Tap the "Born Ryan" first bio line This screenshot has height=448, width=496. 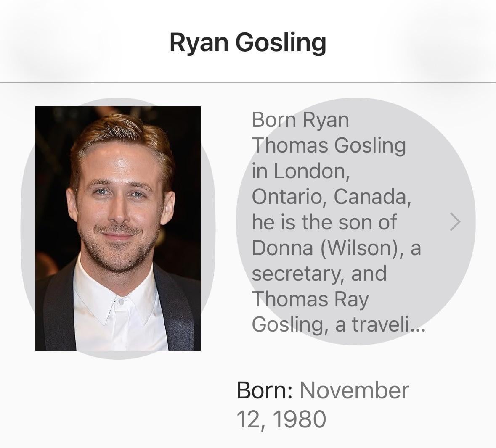(300, 120)
